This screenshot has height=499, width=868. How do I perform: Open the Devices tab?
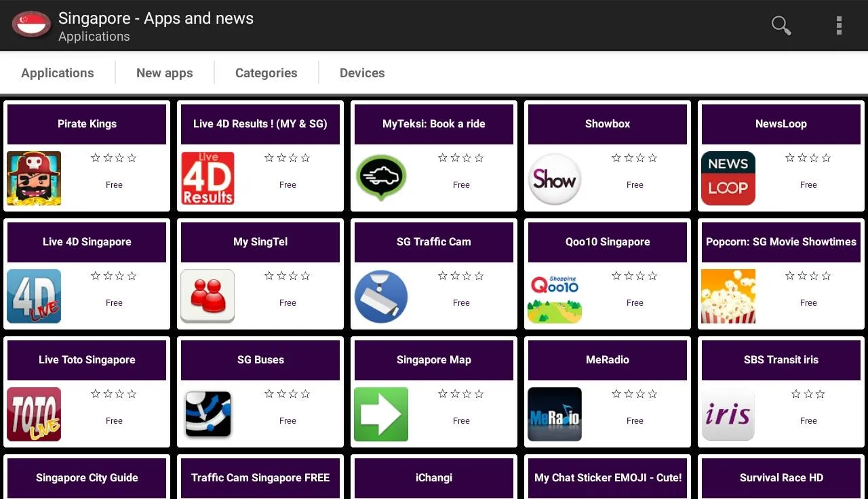pos(362,73)
